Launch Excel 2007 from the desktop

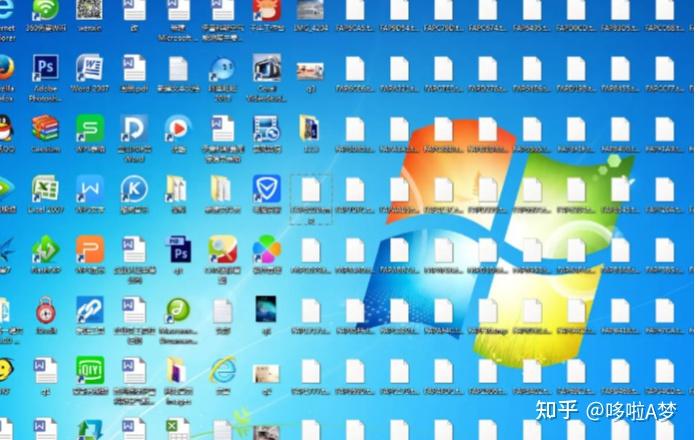point(45,189)
